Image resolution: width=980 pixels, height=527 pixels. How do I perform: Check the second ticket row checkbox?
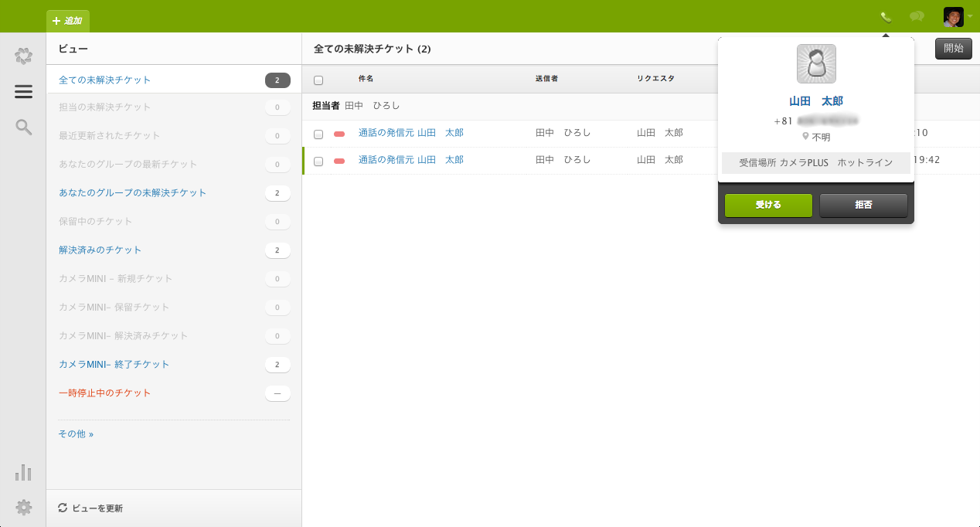click(318, 161)
